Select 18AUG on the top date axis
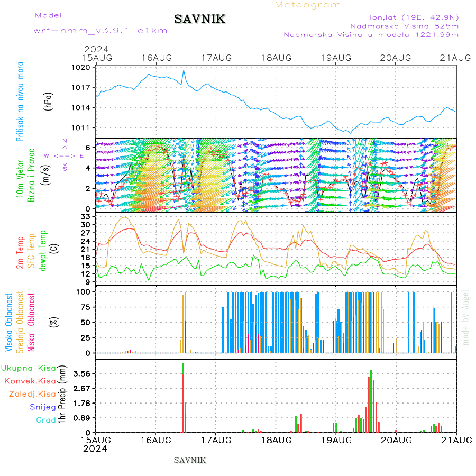 (276, 58)
